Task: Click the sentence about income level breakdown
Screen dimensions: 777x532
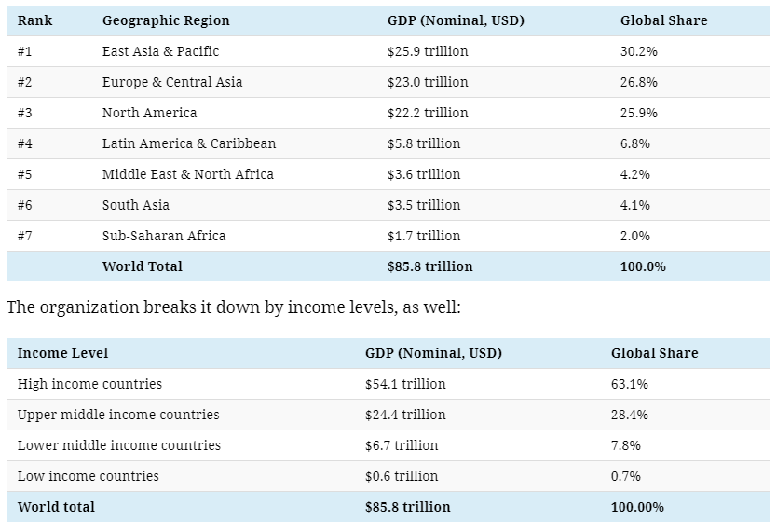Action: tap(234, 307)
